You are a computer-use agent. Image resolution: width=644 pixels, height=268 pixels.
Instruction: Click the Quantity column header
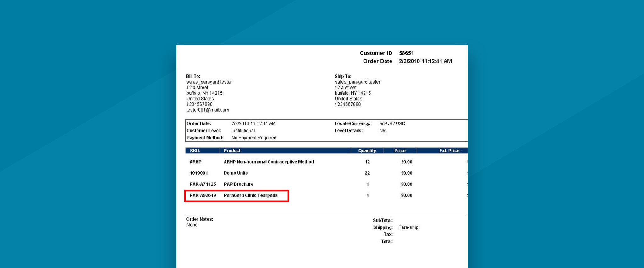[x=367, y=151]
